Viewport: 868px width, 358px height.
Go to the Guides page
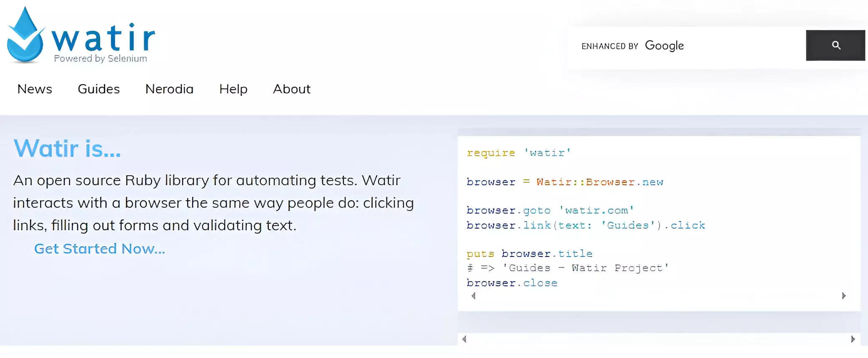coord(99,89)
